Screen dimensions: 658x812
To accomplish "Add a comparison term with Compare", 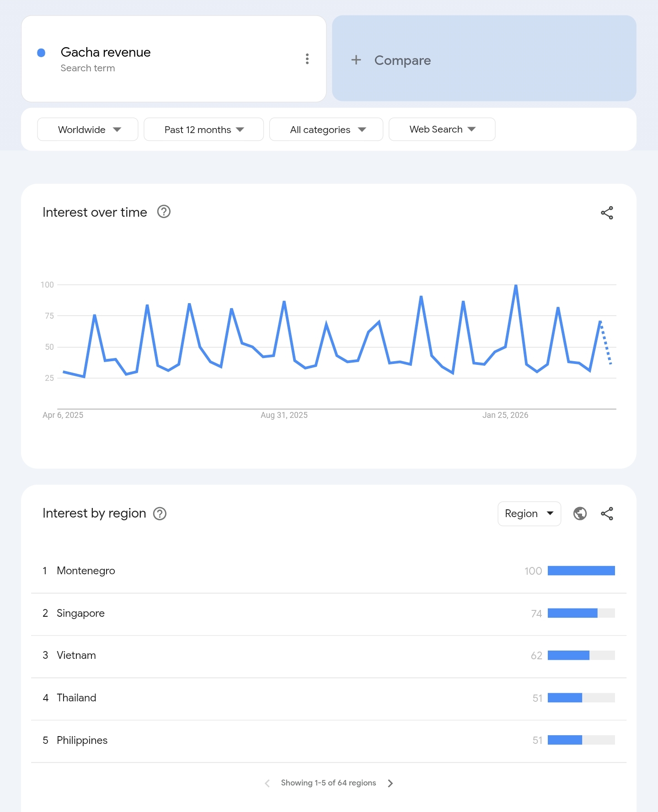I will point(484,59).
